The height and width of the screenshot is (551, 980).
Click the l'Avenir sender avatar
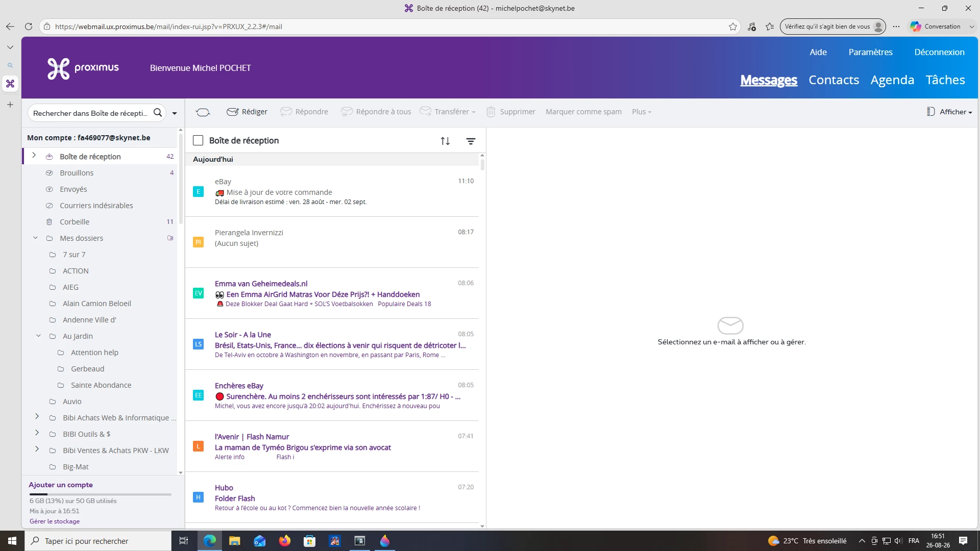tap(199, 446)
